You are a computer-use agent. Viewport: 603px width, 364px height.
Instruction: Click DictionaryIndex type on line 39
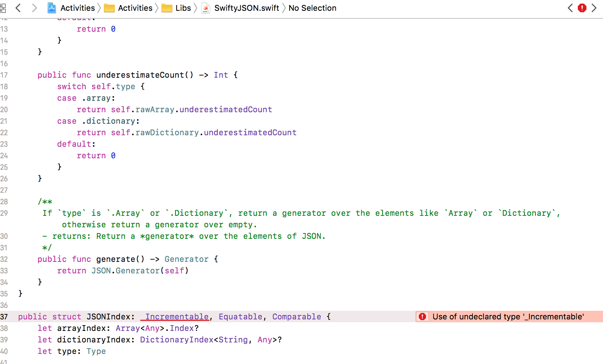point(177,340)
